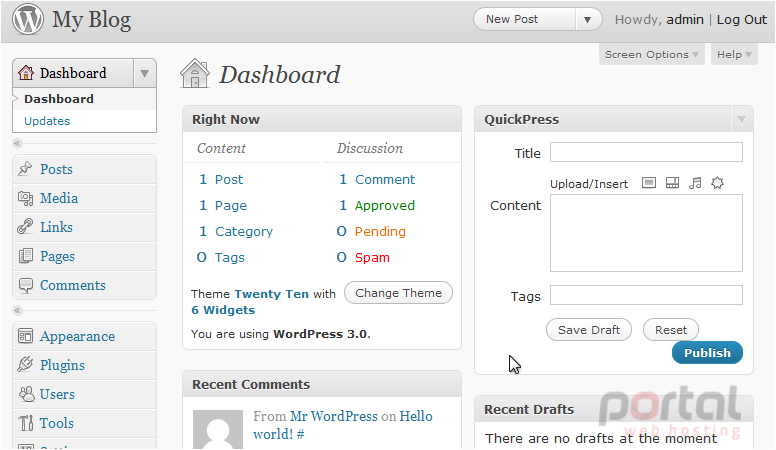The image size is (776, 450).
Task: Click the Comments bubble icon
Action: click(x=25, y=285)
